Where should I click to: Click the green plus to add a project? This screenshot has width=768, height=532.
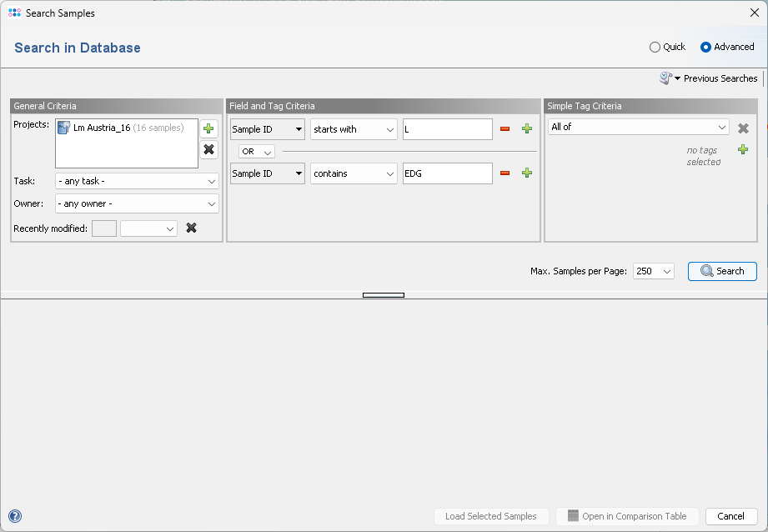(208, 128)
